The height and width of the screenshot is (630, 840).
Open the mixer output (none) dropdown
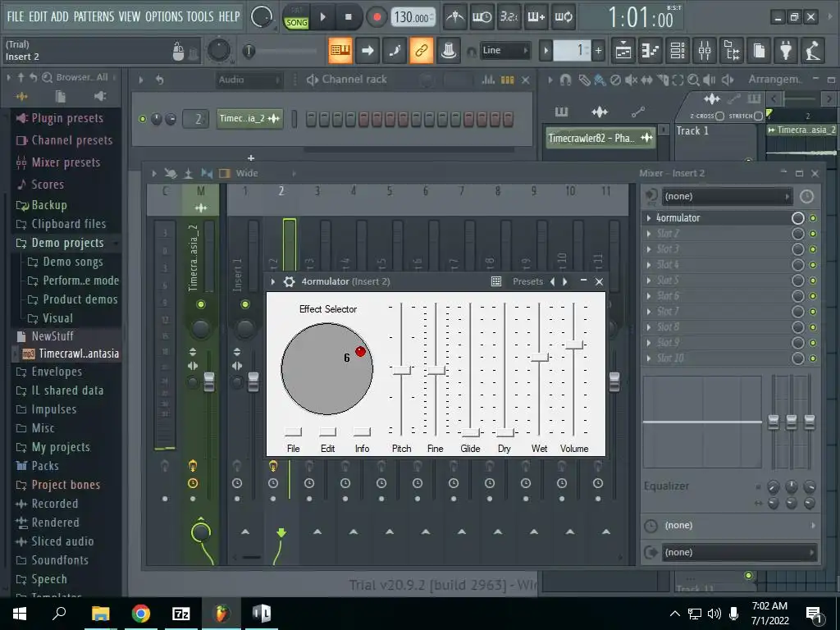coord(739,552)
